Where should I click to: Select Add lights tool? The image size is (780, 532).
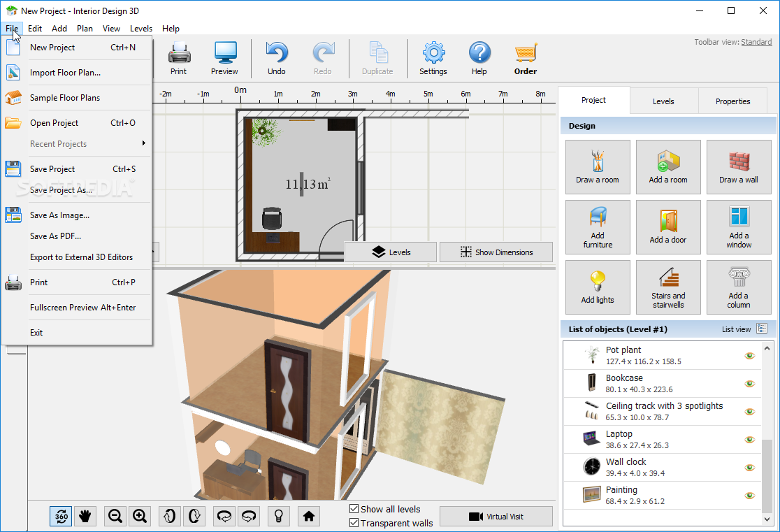pos(598,287)
